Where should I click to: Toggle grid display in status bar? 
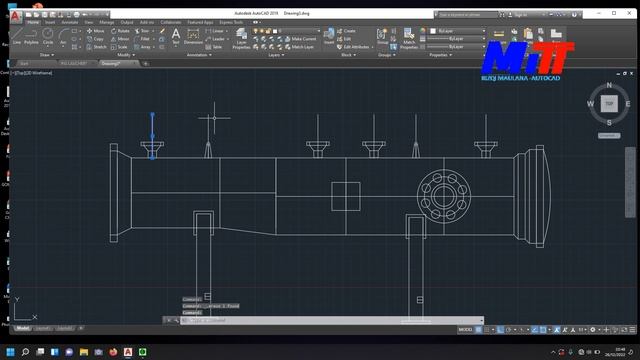(x=478, y=329)
